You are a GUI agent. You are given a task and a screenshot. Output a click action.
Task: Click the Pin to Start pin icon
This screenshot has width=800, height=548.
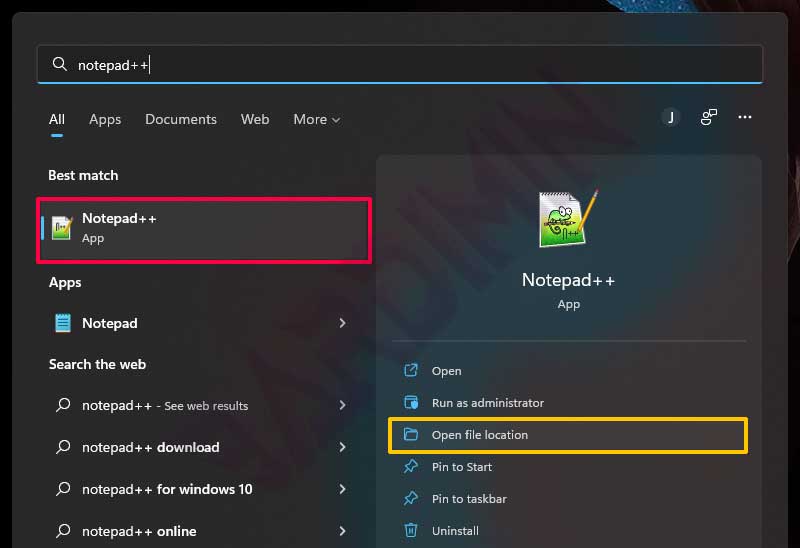(411, 466)
